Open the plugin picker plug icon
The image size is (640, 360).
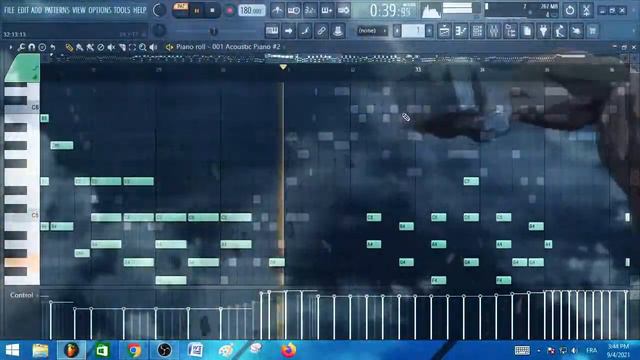coord(543,31)
